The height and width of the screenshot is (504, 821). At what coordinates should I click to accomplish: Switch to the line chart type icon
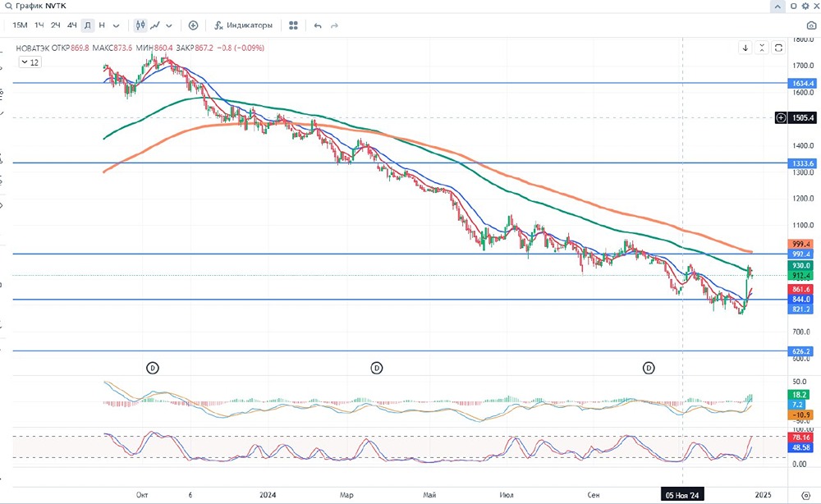[155, 25]
